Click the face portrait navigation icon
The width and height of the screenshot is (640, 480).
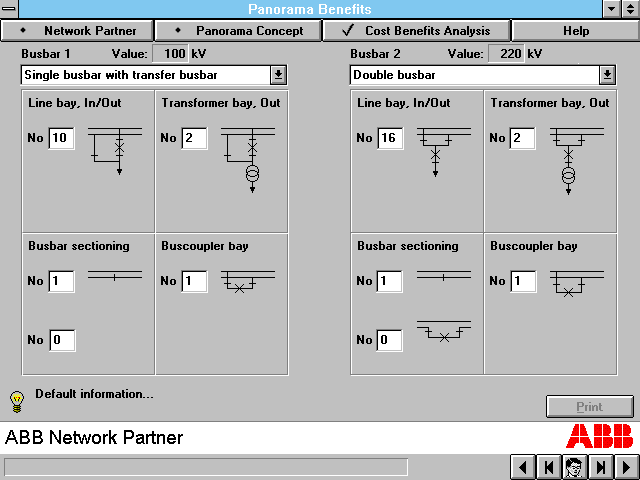pyautogui.click(x=575, y=467)
